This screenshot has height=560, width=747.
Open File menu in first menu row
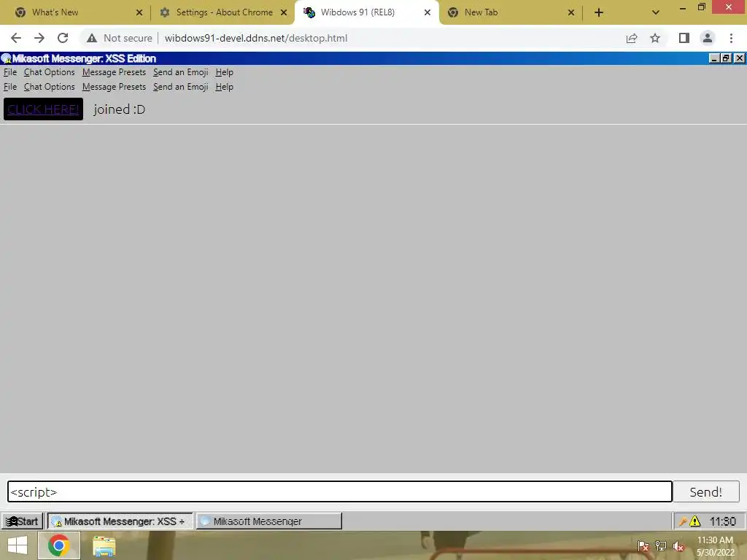[x=10, y=72]
